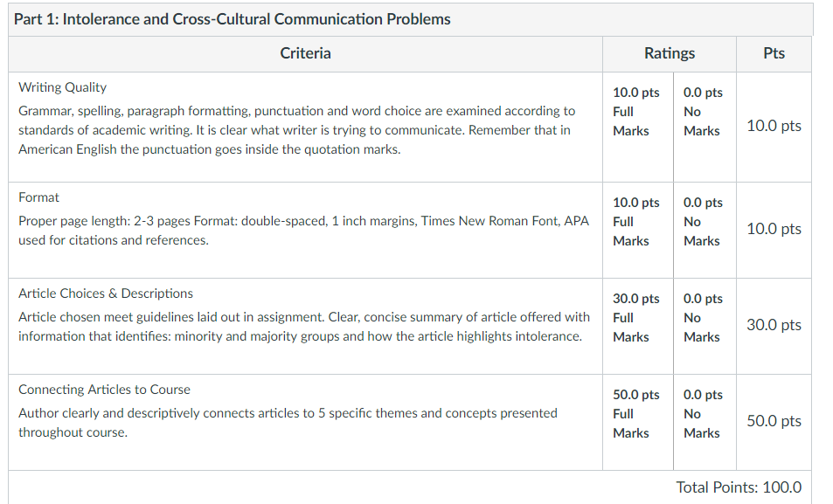The height and width of the screenshot is (504, 833).
Task: Choose 30.0 pts Full Marks rating
Action: coord(636,318)
